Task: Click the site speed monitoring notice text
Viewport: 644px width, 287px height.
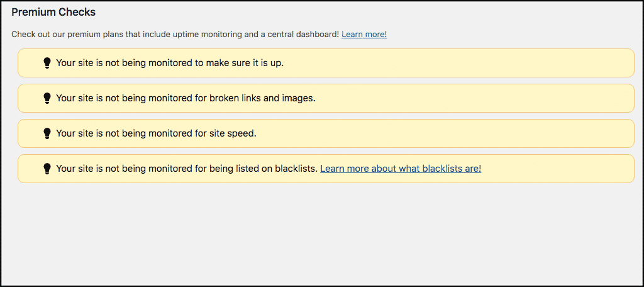Action: [156, 133]
